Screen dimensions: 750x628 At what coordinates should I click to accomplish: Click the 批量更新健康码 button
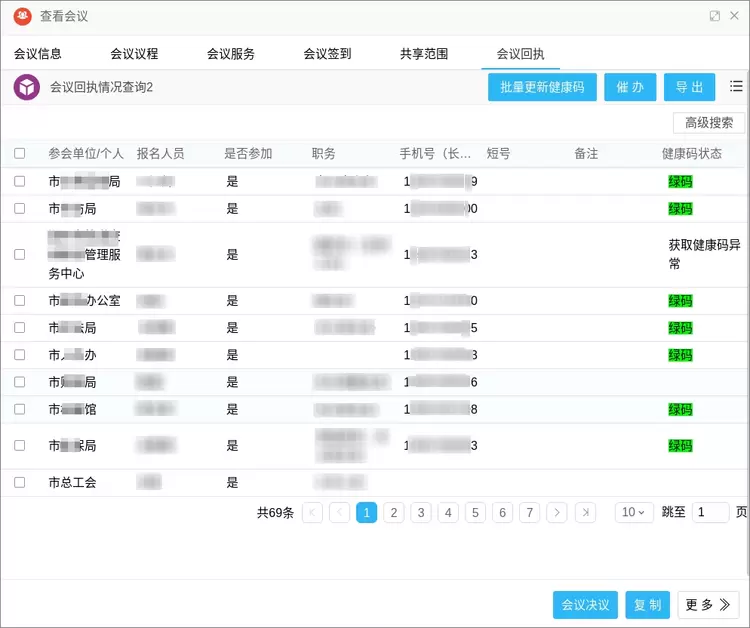[x=542, y=87]
